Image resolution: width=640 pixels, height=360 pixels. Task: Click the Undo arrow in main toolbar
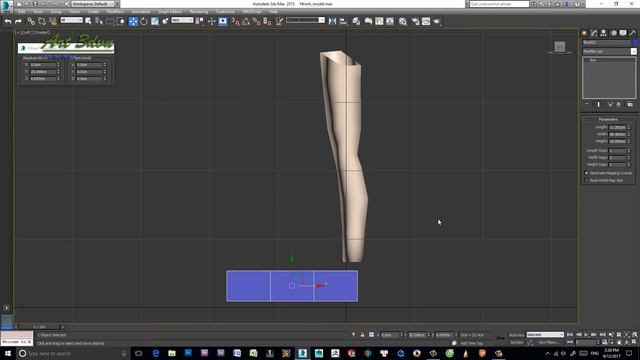pos(8,21)
